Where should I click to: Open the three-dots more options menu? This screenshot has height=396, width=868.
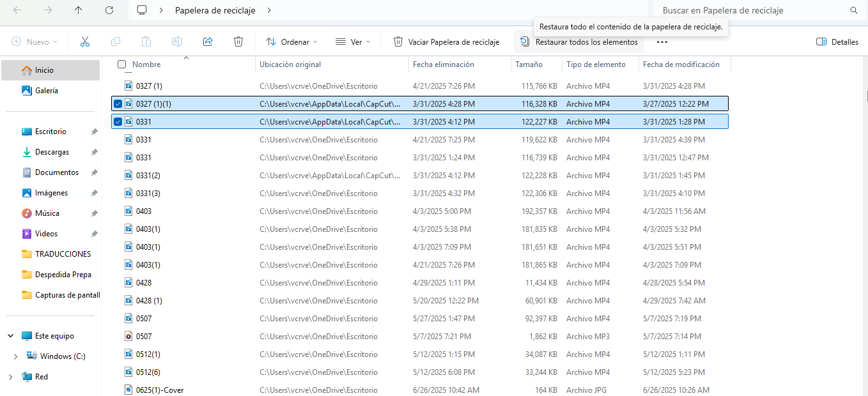(662, 42)
